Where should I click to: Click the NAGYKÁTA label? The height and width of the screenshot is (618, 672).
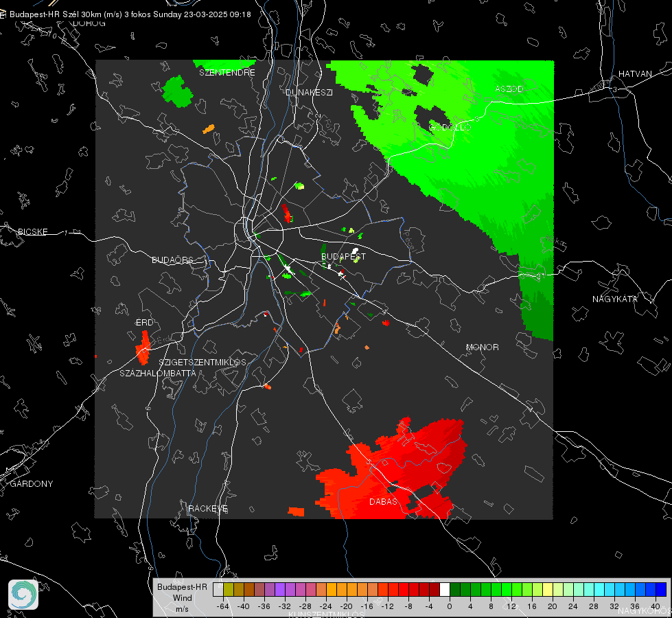[x=615, y=299]
